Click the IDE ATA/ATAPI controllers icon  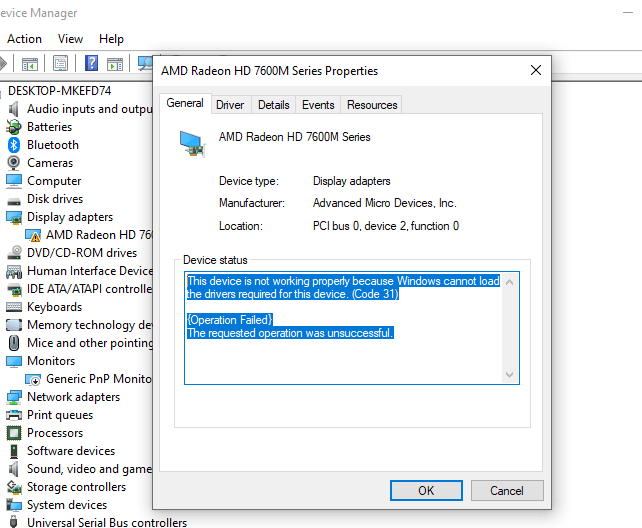[x=14, y=289]
